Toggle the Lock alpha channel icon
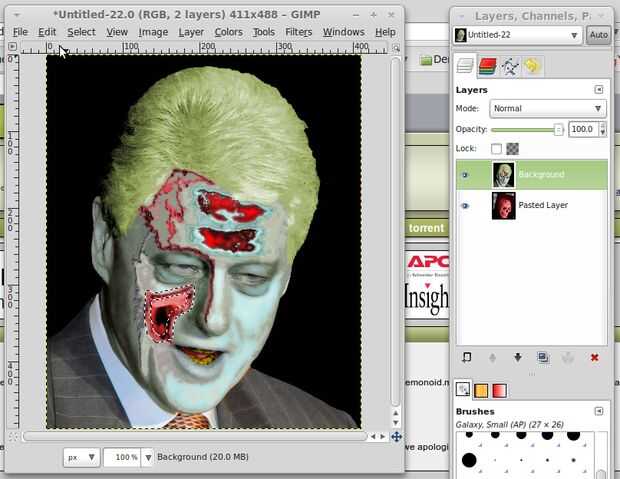Image resolution: width=620 pixels, height=479 pixels. coord(512,149)
